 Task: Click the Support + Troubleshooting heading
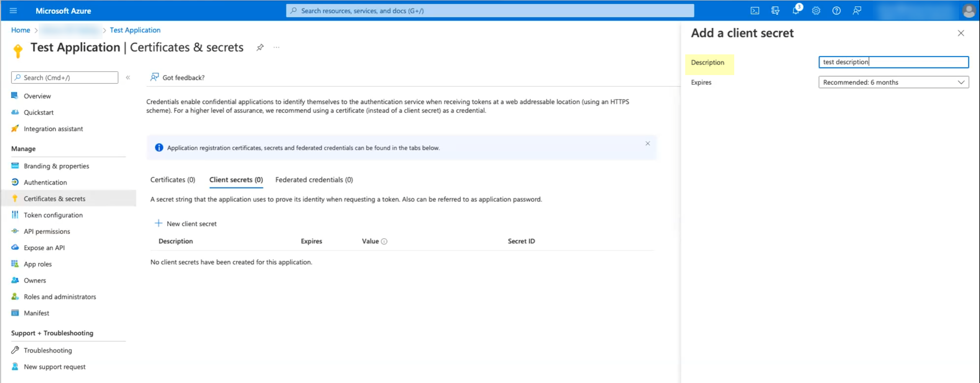(x=52, y=333)
